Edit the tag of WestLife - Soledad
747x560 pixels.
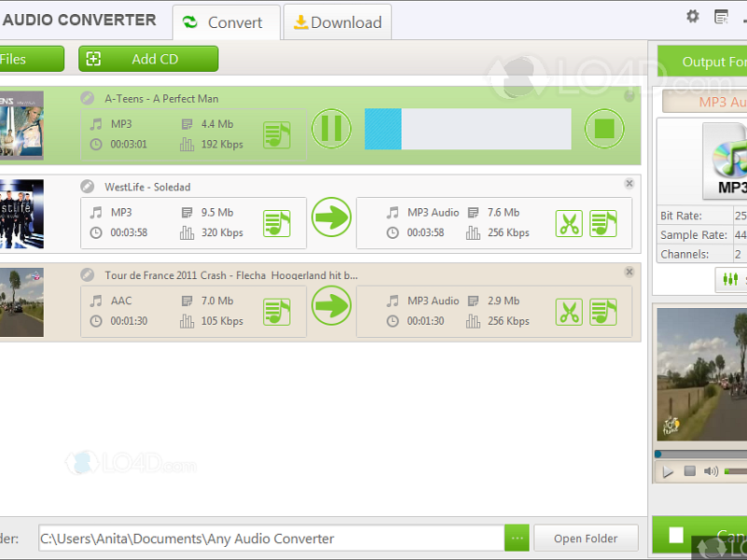pos(87,186)
